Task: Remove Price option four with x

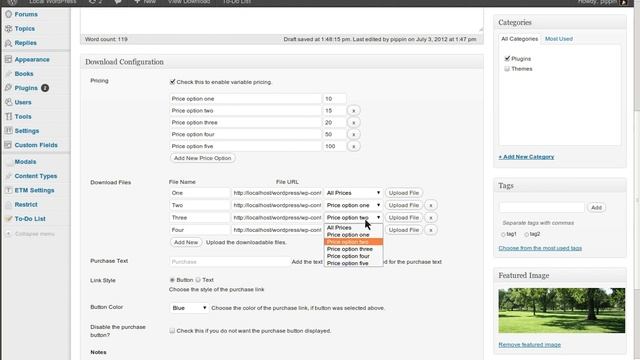Action: tap(353, 134)
